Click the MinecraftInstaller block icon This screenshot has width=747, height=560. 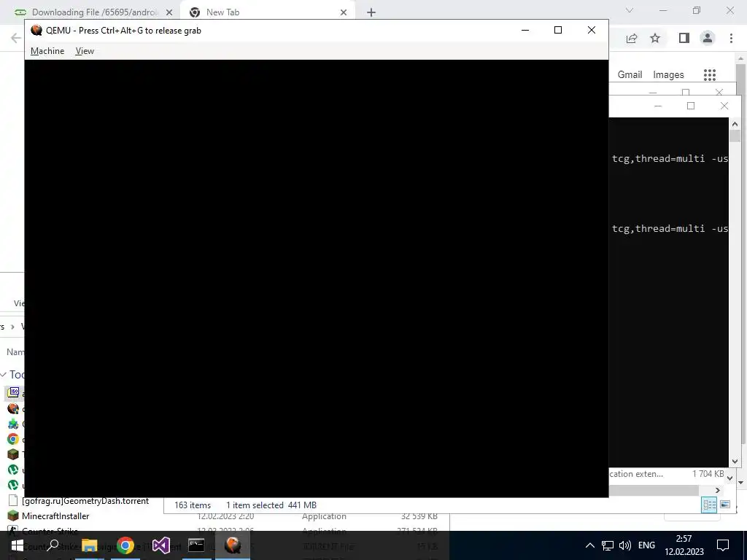click(x=13, y=516)
